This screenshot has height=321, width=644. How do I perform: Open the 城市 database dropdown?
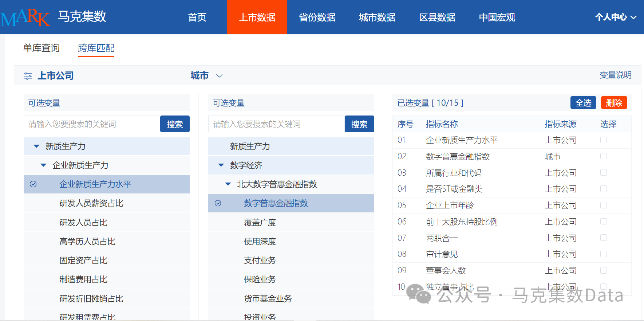click(x=206, y=75)
